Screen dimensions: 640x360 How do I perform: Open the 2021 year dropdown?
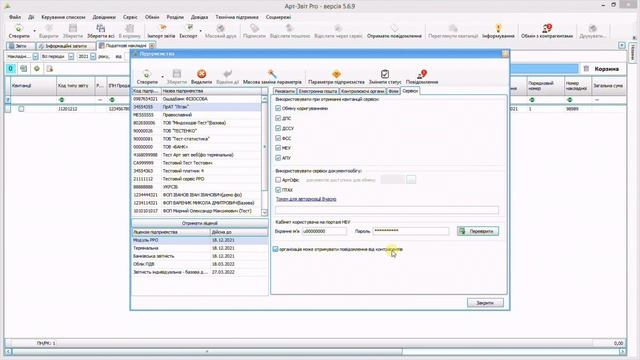pyautogui.click(x=93, y=56)
